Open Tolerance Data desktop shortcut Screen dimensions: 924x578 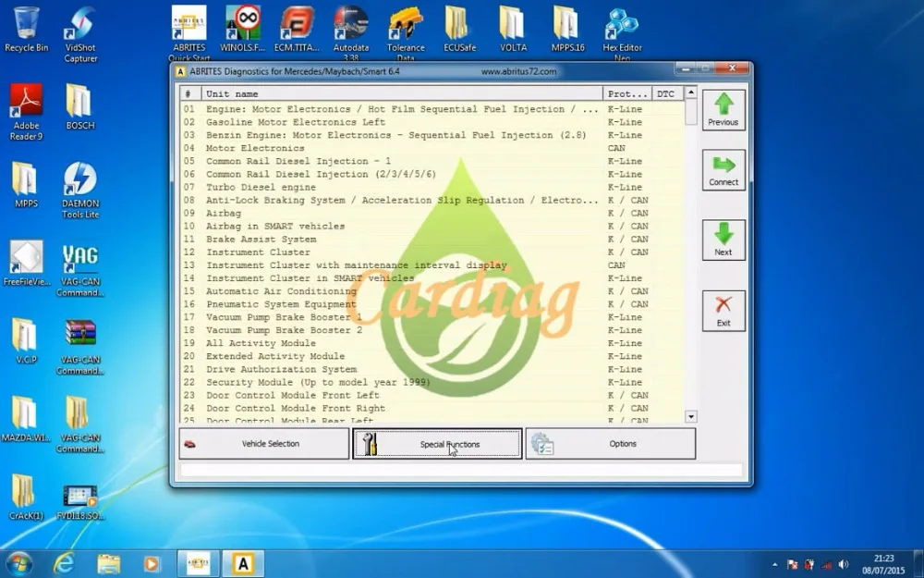click(x=406, y=33)
